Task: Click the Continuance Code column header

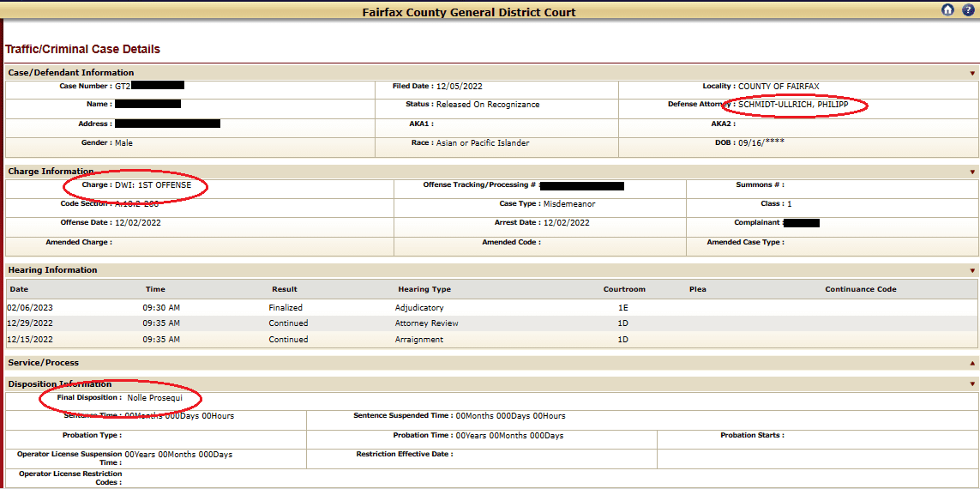Action: pyautogui.click(x=861, y=290)
